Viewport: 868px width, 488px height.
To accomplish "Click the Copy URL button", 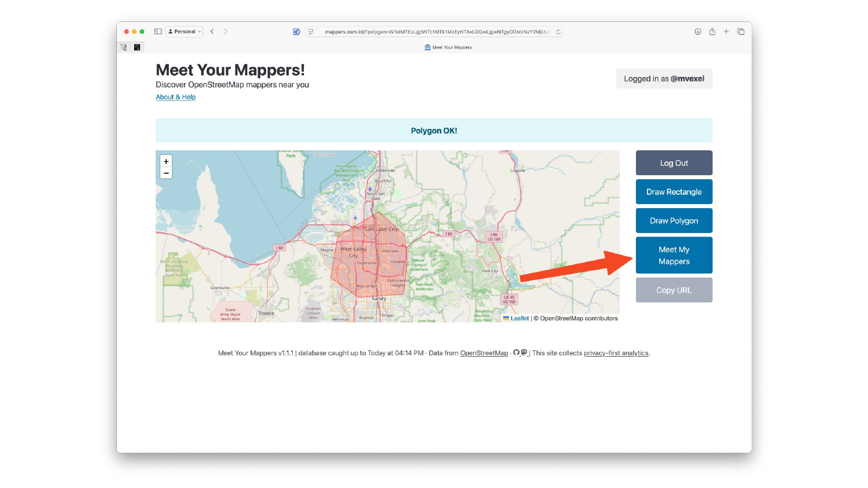I will (674, 290).
